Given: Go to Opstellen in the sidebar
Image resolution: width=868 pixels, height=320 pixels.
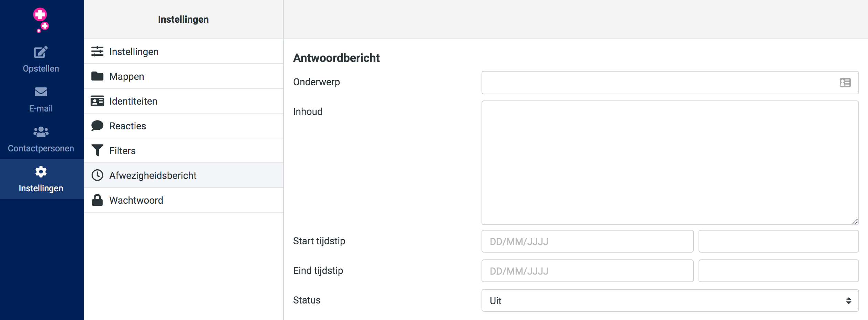Looking at the screenshot, I should (x=42, y=59).
